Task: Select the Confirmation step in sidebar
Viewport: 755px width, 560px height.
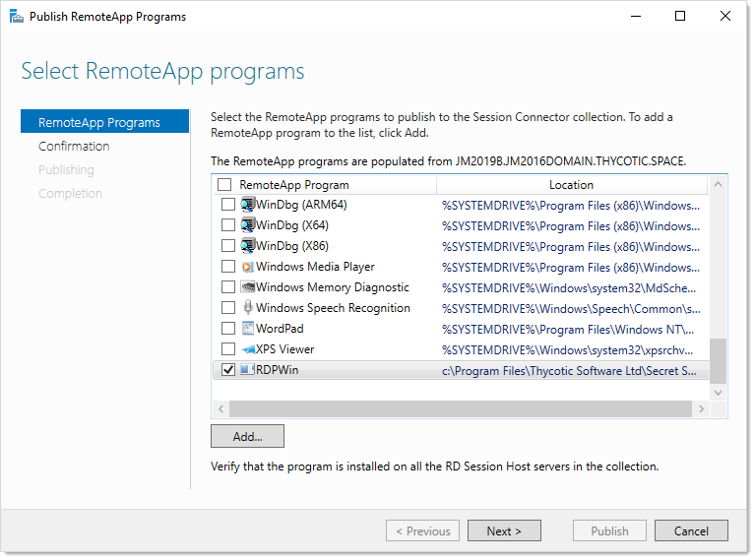Action: [x=74, y=147]
